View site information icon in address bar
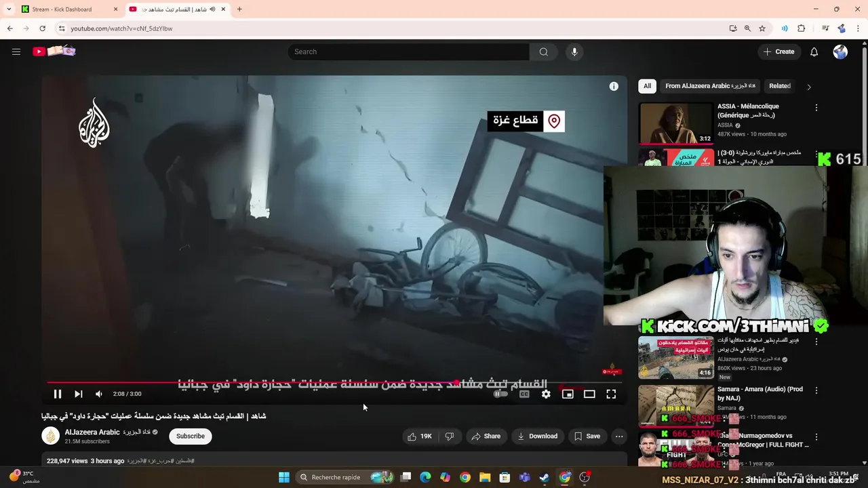Viewport: 868px width, 488px height. pyautogui.click(x=62, y=28)
